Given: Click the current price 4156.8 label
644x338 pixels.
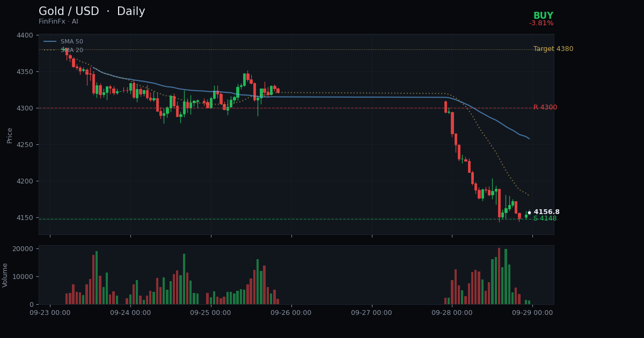Looking at the screenshot, I should pos(546,212).
